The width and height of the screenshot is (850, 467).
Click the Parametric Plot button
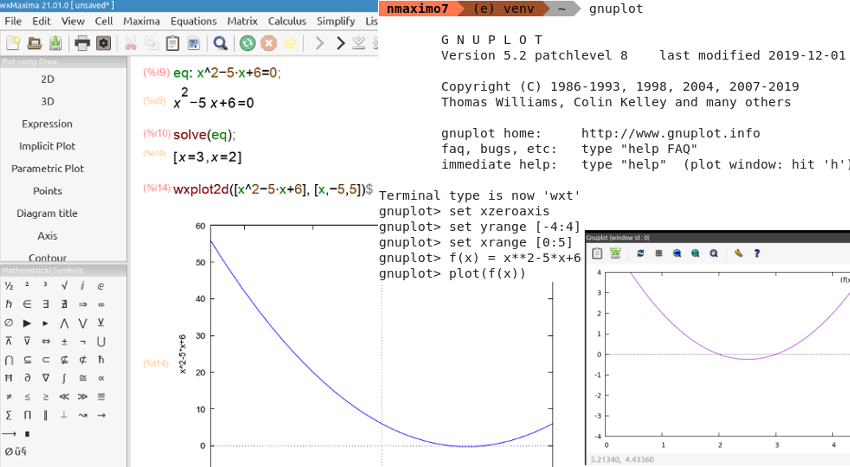pyautogui.click(x=48, y=168)
